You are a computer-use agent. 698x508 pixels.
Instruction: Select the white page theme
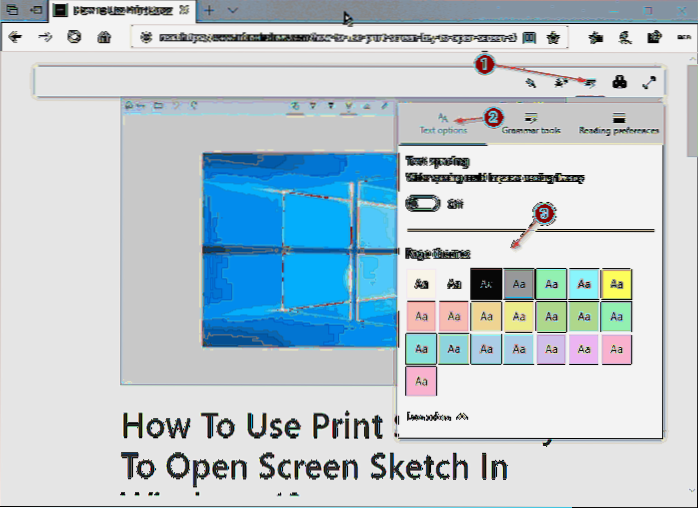(x=454, y=284)
